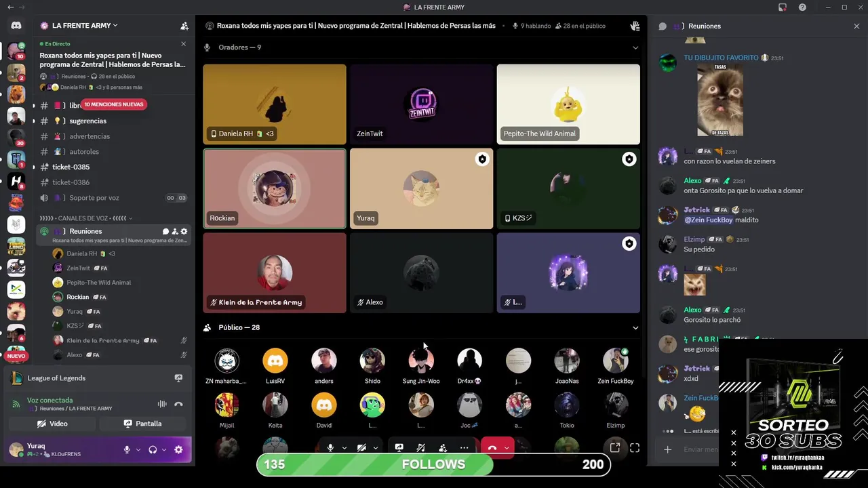The height and width of the screenshot is (488, 868).
Task: Open microphone options arrow in stage bar
Action: pos(344,448)
